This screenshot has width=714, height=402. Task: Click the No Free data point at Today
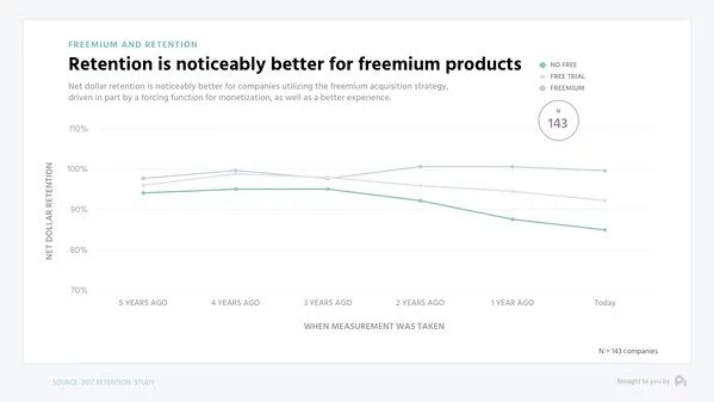coord(604,230)
